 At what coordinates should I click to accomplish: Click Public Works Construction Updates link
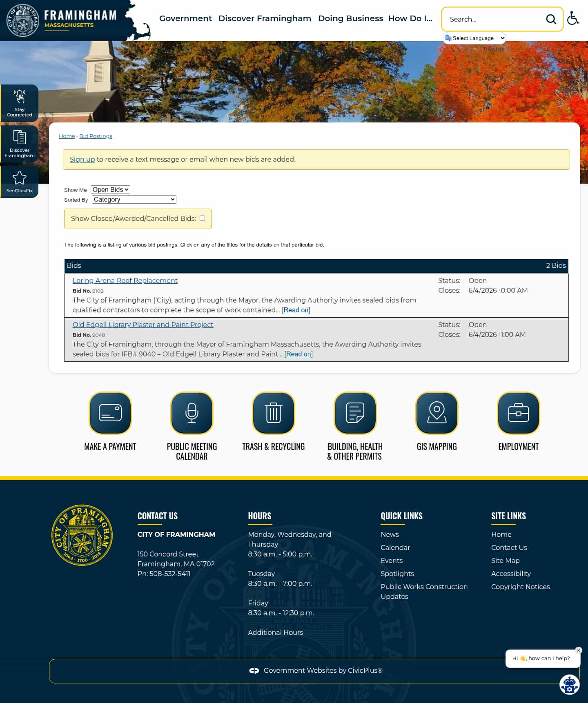point(424,592)
